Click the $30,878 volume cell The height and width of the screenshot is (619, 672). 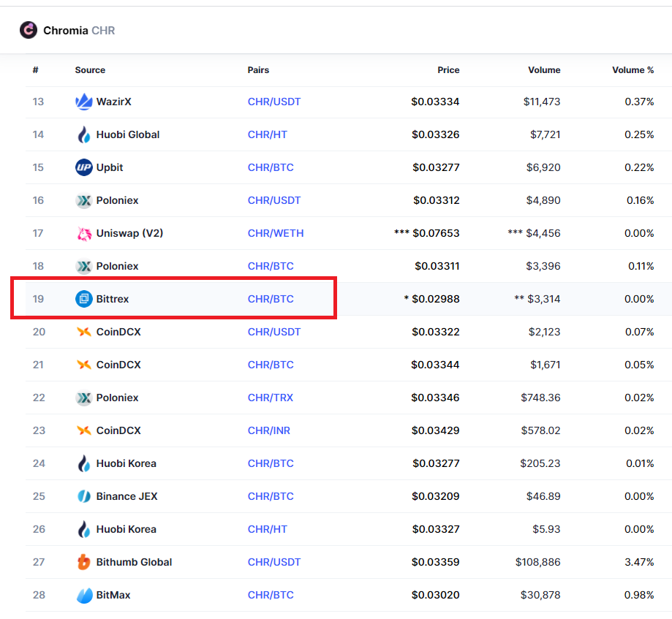pyautogui.click(x=540, y=595)
